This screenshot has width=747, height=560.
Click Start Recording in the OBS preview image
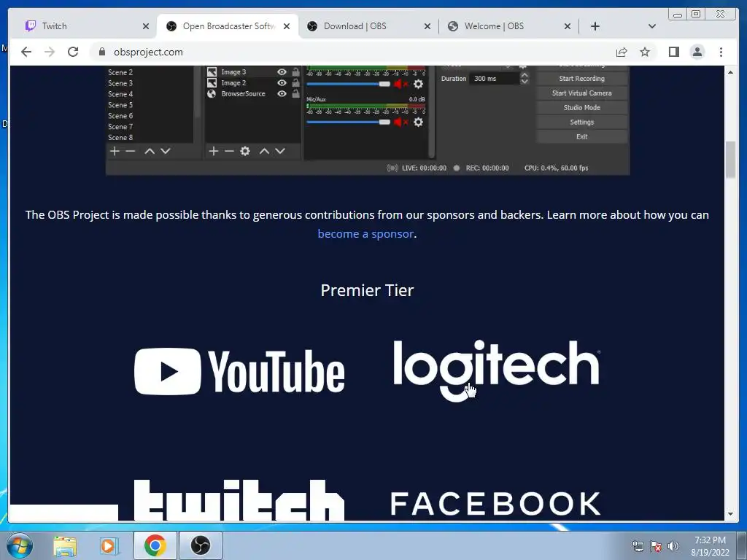[x=581, y=79]
